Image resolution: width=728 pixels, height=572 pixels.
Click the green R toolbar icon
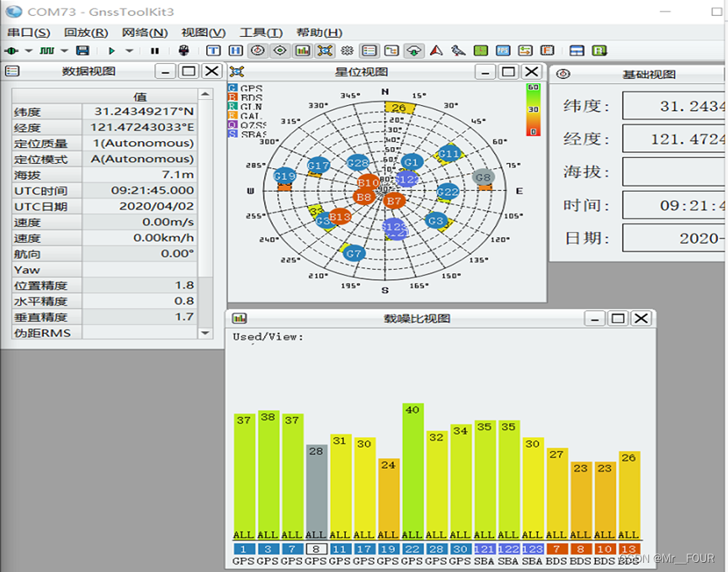pyautogui.click(x=599, y=50)
